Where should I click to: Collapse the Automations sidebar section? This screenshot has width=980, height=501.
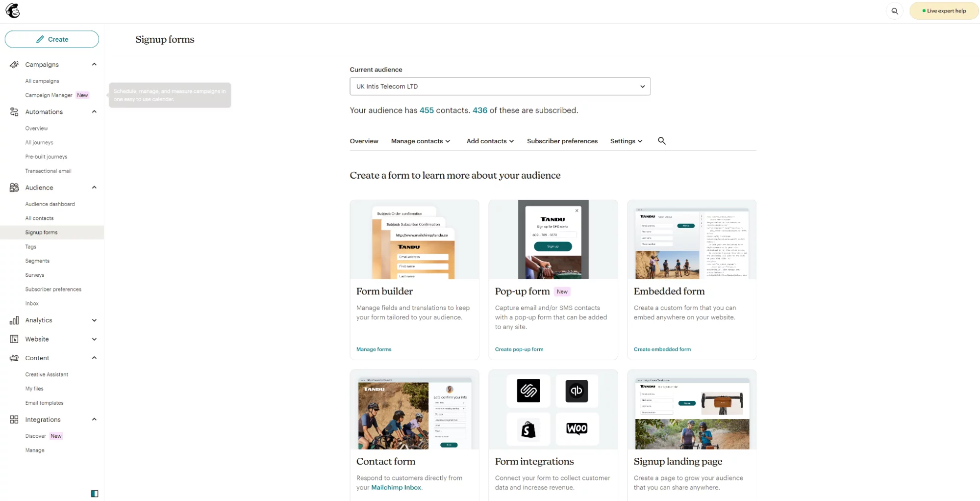coord(94,112)
